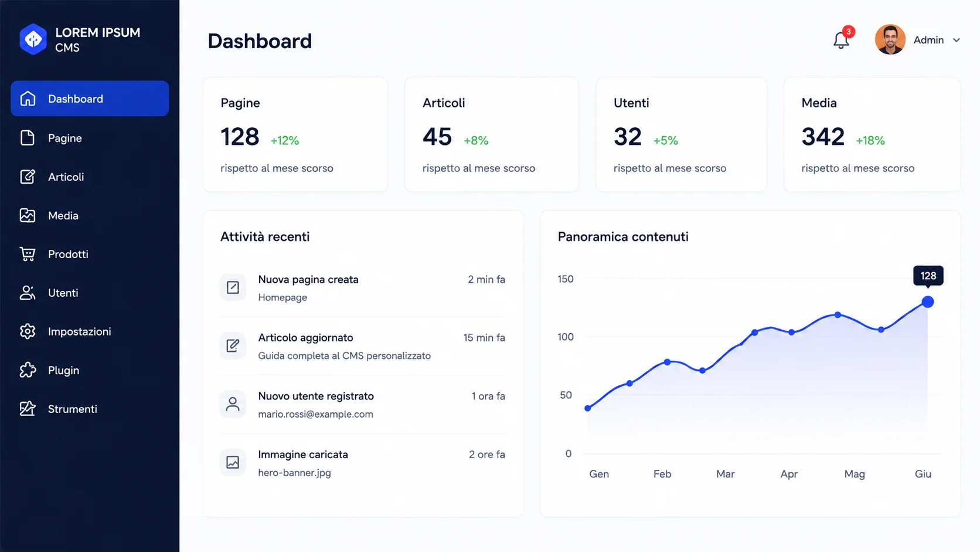Click the Giu data point labeled 128
Image resolution: width=980 pixels, height=552 pixels.
(927, 302)
